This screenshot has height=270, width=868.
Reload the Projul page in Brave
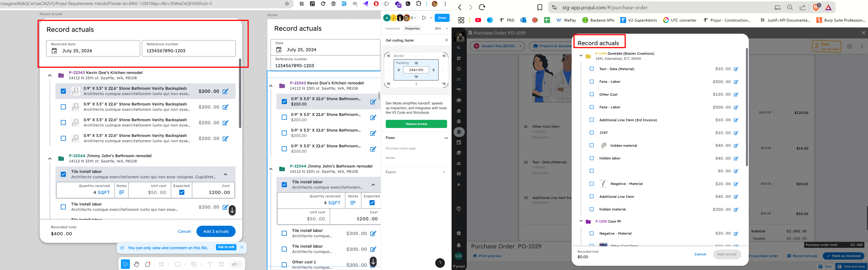pos(482,7)
